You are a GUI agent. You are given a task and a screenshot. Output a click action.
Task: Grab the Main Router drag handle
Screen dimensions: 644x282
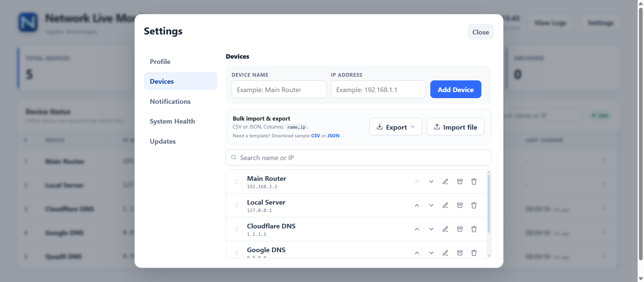236,182
